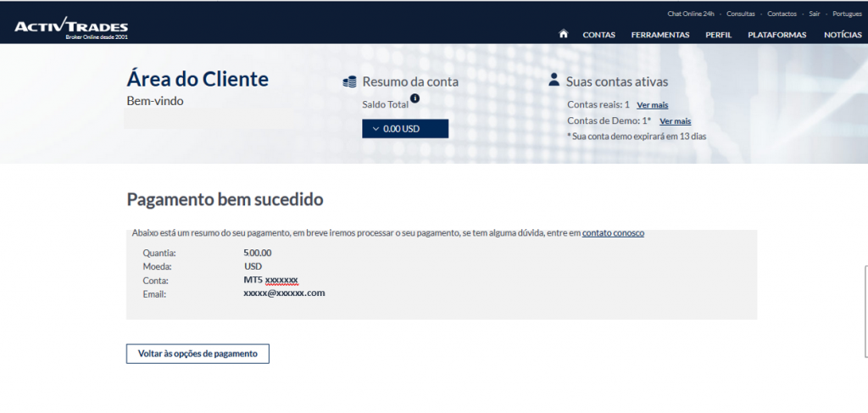Click the MT5 xxxxxxx account value

(270, 280)
